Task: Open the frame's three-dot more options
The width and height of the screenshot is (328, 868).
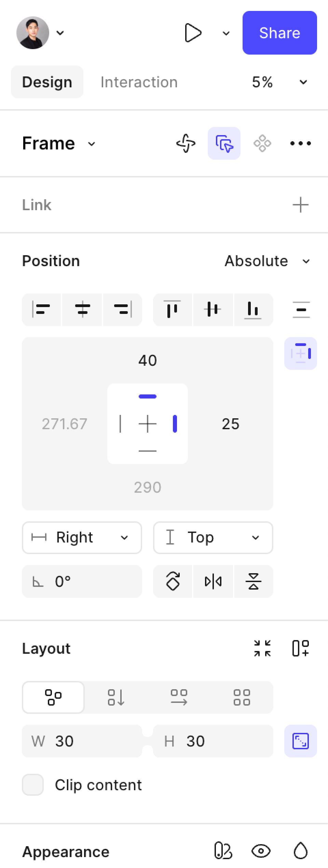Action: tap(300, 143)
